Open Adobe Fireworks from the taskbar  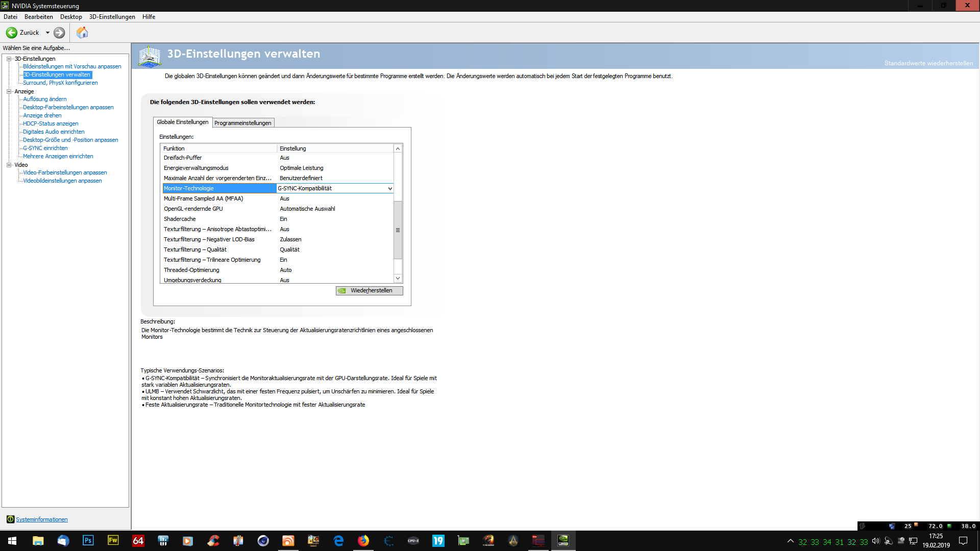pos(113,541)
